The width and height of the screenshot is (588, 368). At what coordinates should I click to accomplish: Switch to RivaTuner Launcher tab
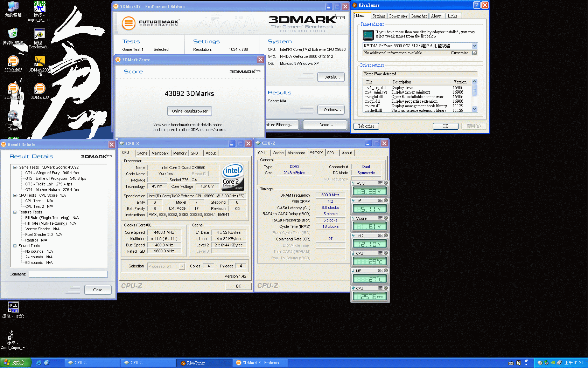(419, 16)
